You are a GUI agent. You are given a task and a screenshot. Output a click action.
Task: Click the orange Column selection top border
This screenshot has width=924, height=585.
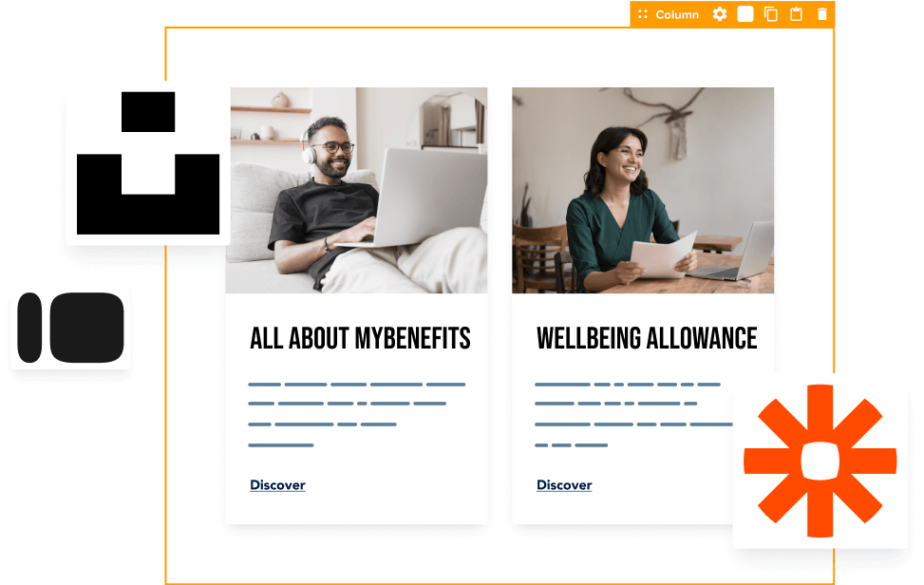pos(398,28)
